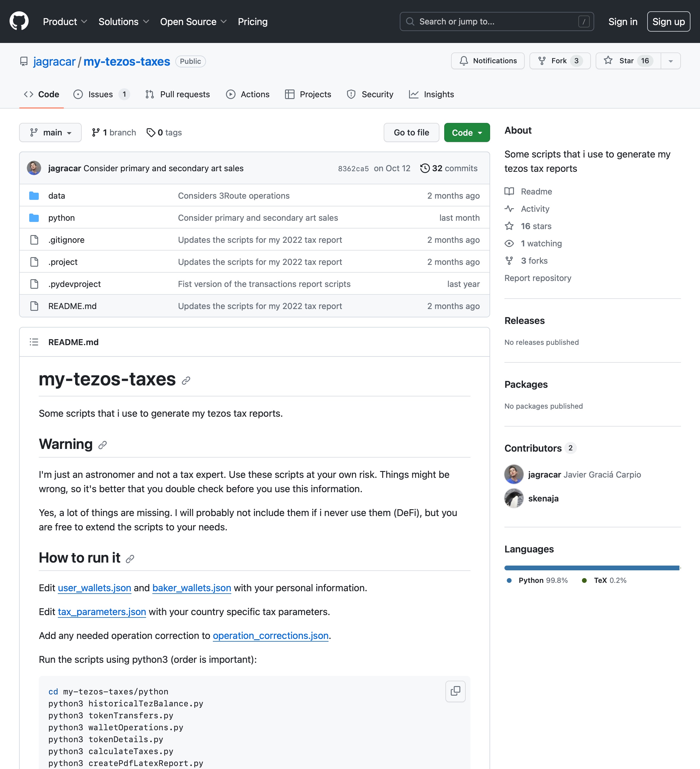Expand the star lists dropdown arrow
700x769 pixels.
point(671,61)
